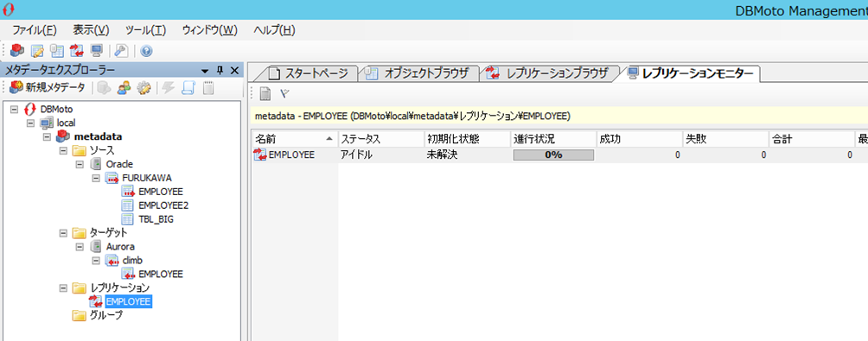This screenshot has width=868, height=341.
Task: Click the filter icon in monitor toolbar
Action: [284, 93]
